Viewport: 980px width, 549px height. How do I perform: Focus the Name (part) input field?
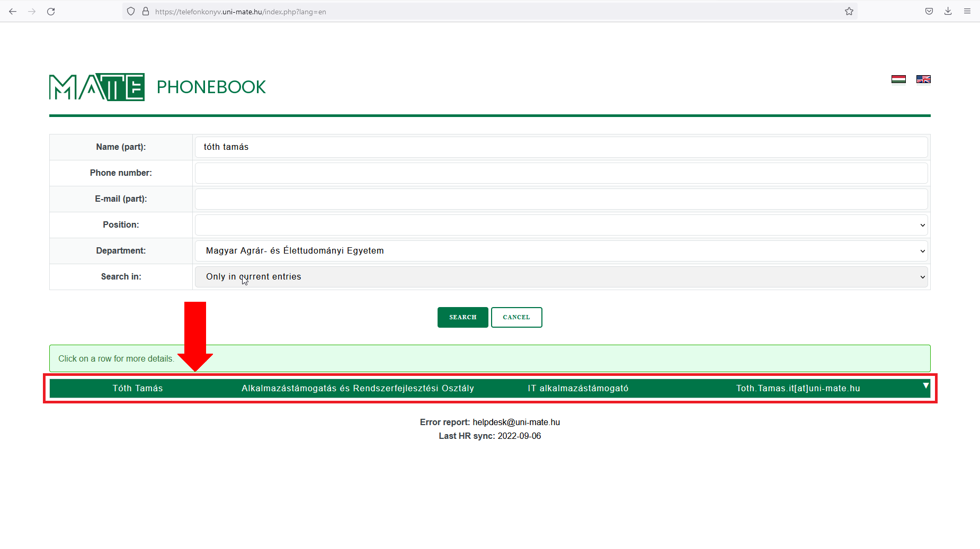[x=562, y=147]
